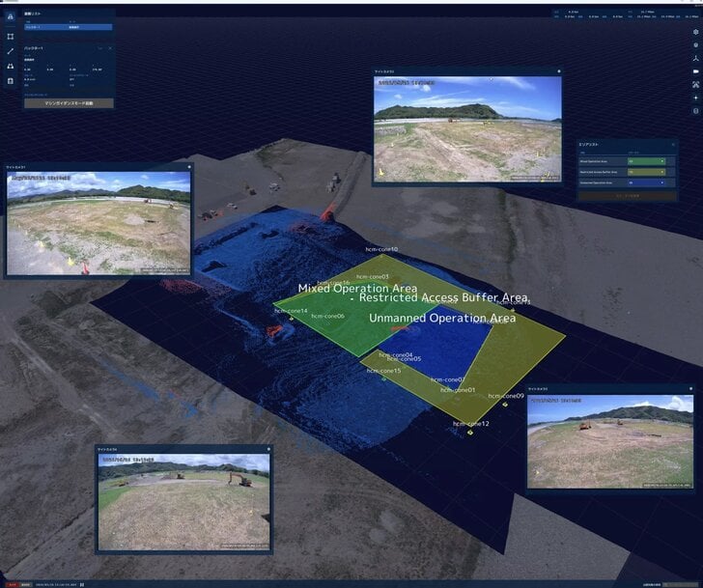Click the hcm-cone01 marker label
This screenshot has width=703, height=588.
tap(458, 390)
